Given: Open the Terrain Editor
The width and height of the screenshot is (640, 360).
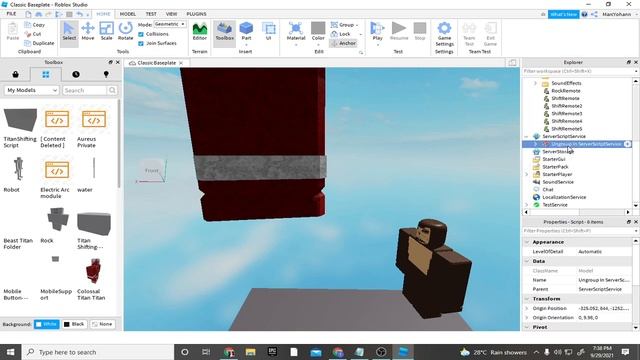Looking at the screenshot, I should (200, 32).
